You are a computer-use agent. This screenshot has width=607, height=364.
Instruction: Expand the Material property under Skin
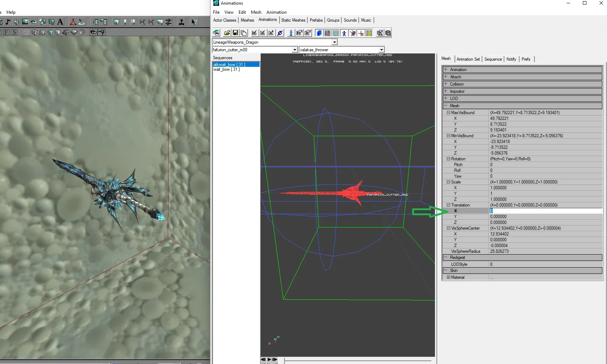(449, 277)
